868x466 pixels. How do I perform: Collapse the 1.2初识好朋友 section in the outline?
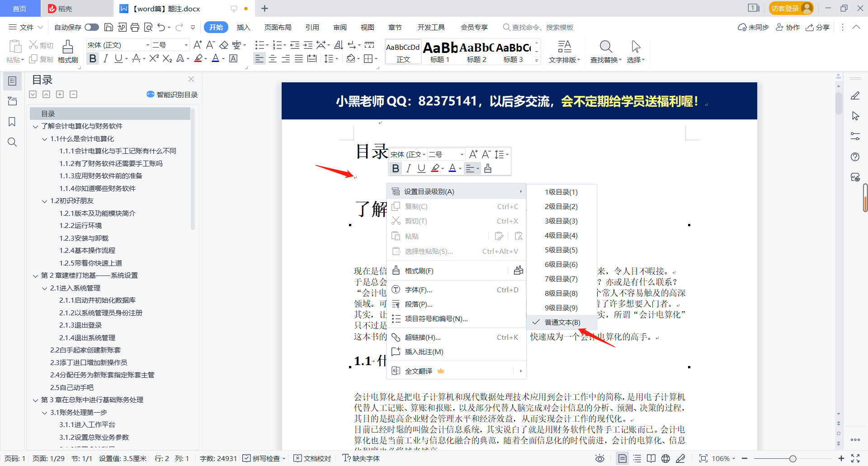[44, 201]
